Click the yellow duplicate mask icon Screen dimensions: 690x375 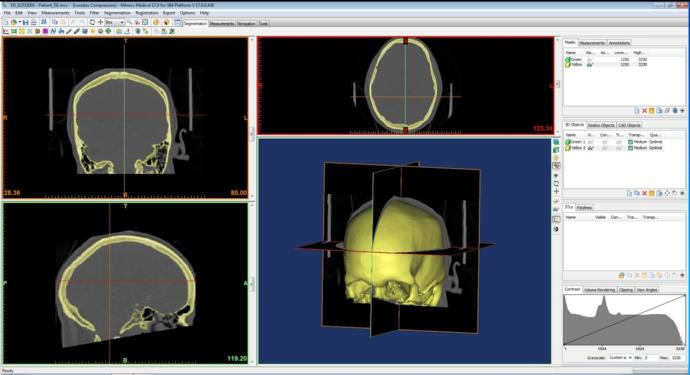652,110
